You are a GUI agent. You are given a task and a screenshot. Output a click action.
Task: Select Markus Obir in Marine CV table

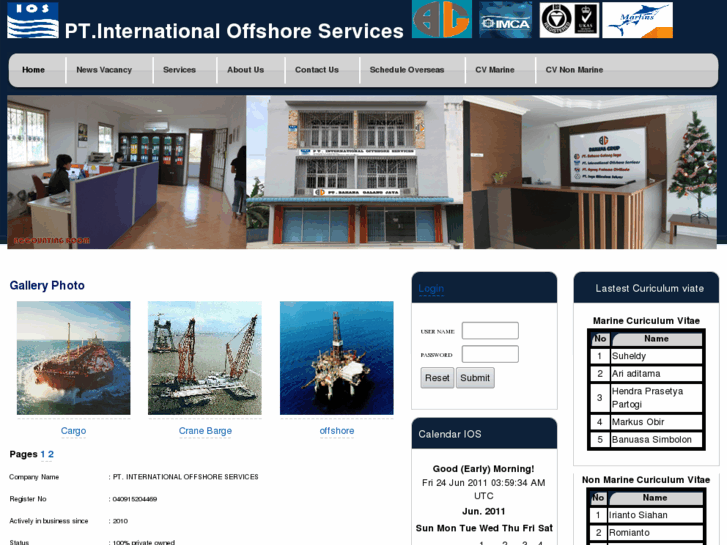638,422
